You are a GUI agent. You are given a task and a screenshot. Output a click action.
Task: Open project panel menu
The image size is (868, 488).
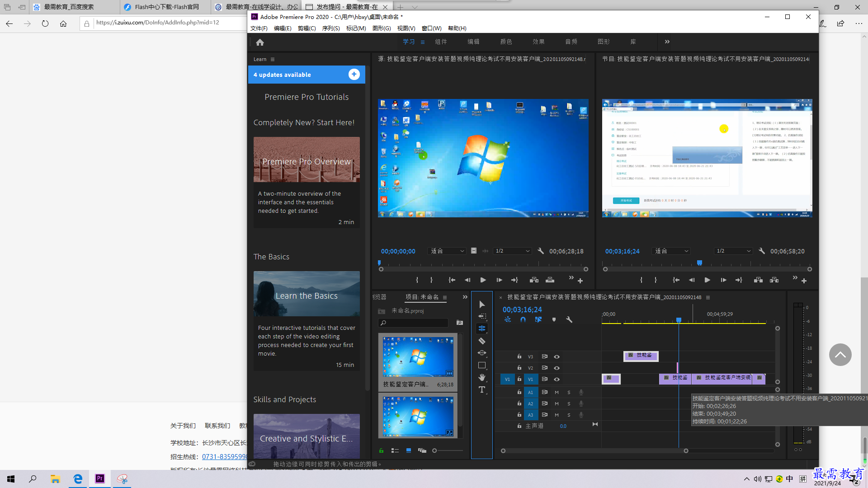point(445,297)
